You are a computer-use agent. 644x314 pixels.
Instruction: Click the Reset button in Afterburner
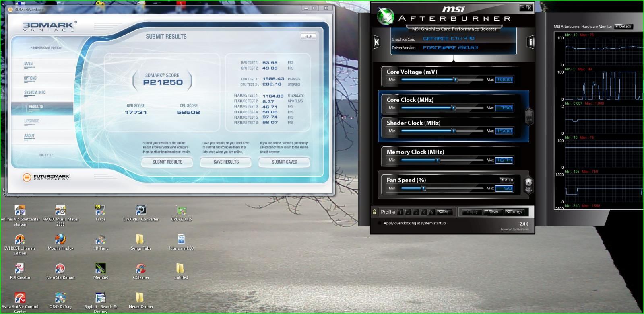click(x=493, y=212)
